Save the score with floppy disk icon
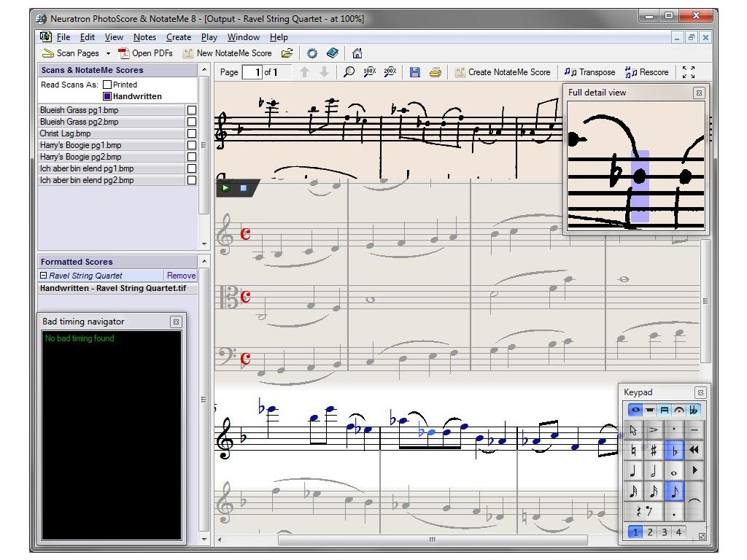 [x=415, y=72]
